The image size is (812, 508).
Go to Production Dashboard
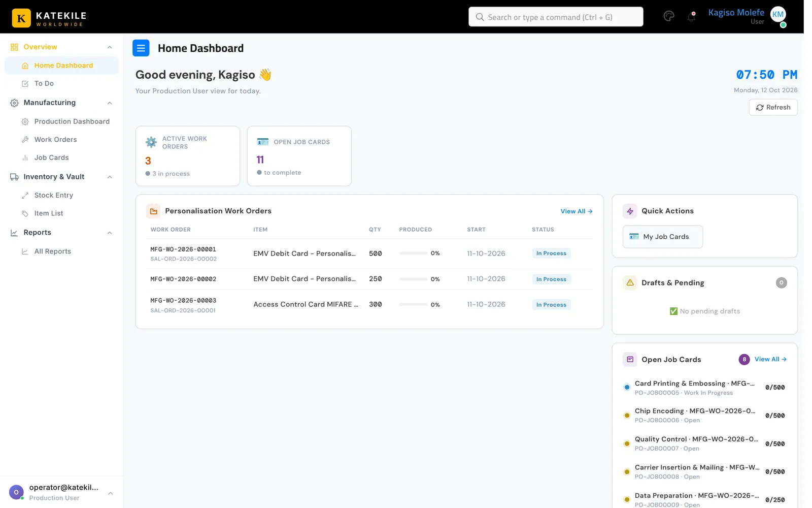coord(62,121)
